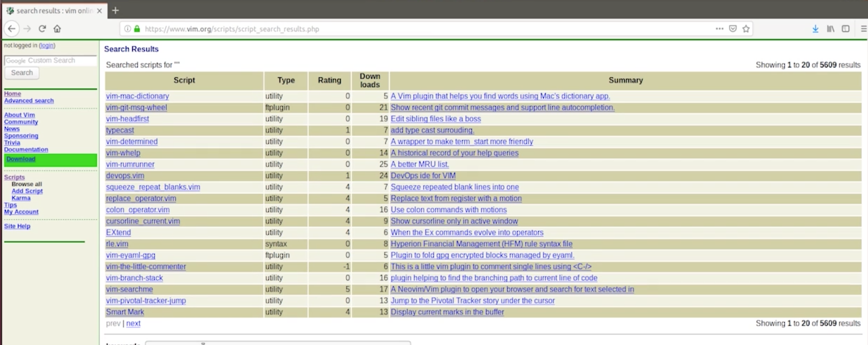
Task: Open the browser home page icon
Action: 57,29
